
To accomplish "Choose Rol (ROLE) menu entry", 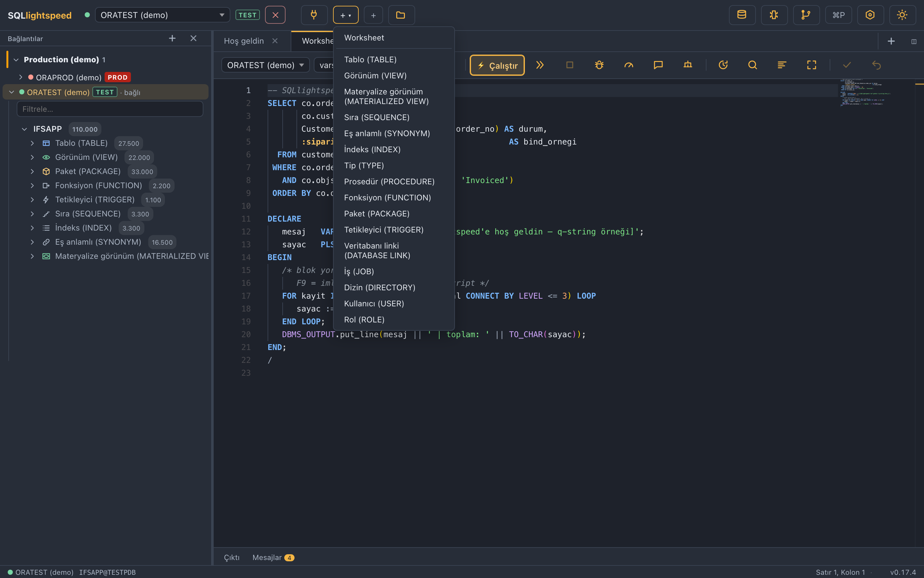I will point(394,320).
